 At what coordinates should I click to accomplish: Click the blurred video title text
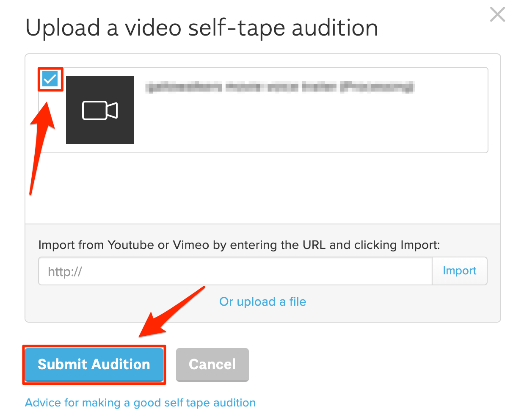279,87
